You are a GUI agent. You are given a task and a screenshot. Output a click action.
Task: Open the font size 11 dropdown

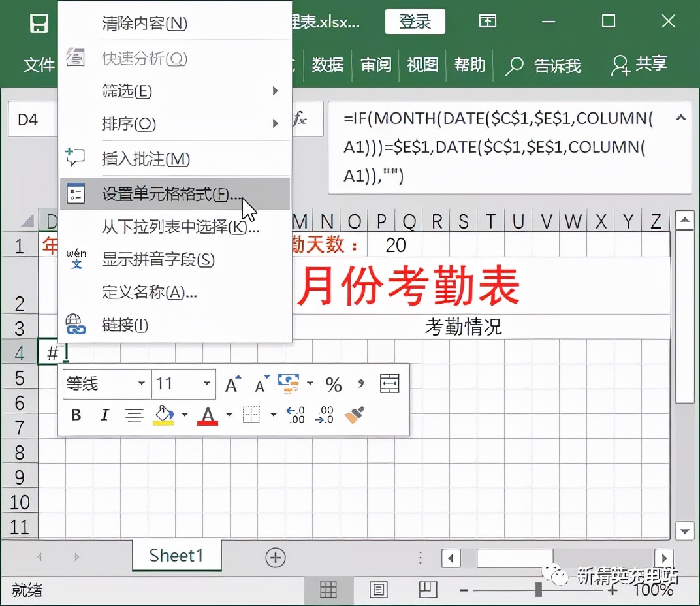pos(208,384)
